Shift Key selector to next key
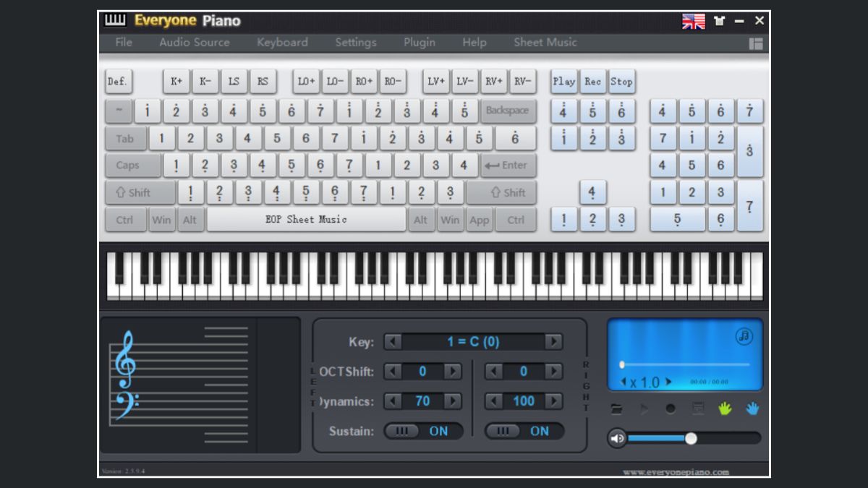The height and width of the screenshot is (488, 868). [554, 342]
